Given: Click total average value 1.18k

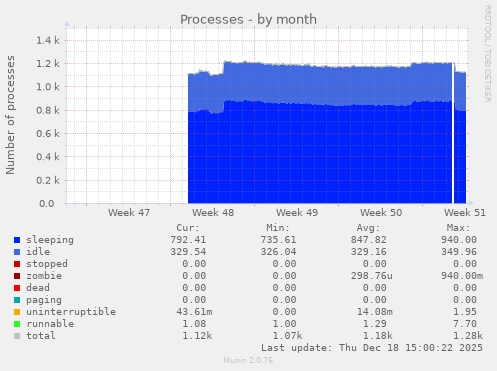Looking at the screenshot, I should 378,336.
